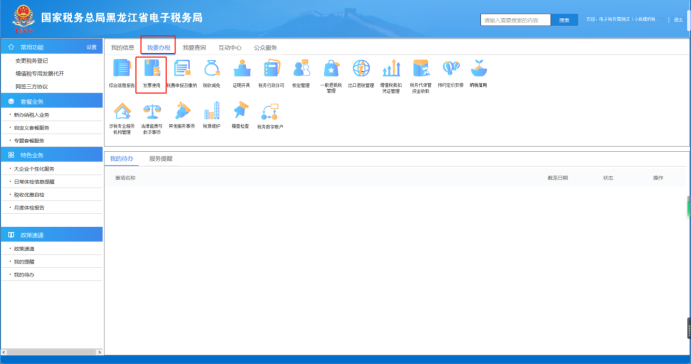Open 纳税信用 plant-bowl icon

(x=479, y=68)
